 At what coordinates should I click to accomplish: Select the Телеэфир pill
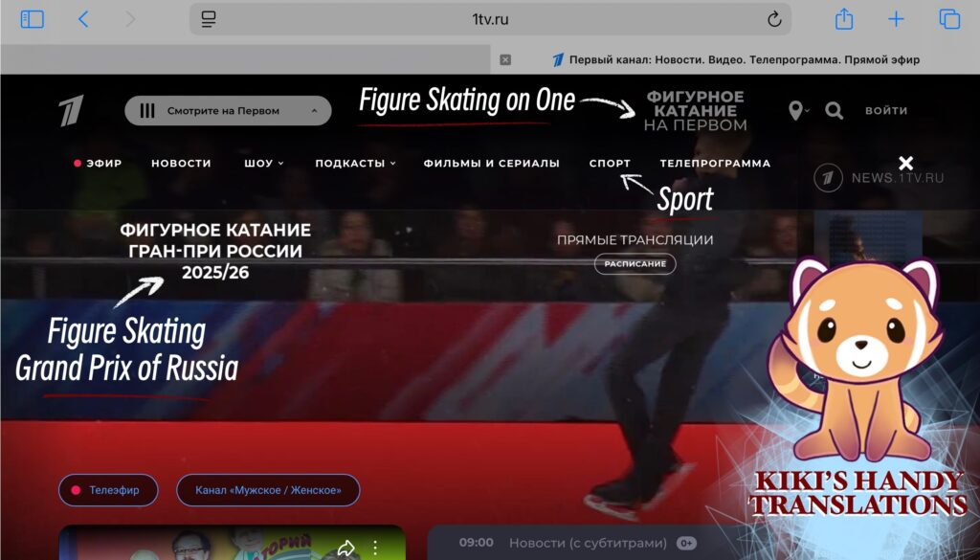(108, 490)
